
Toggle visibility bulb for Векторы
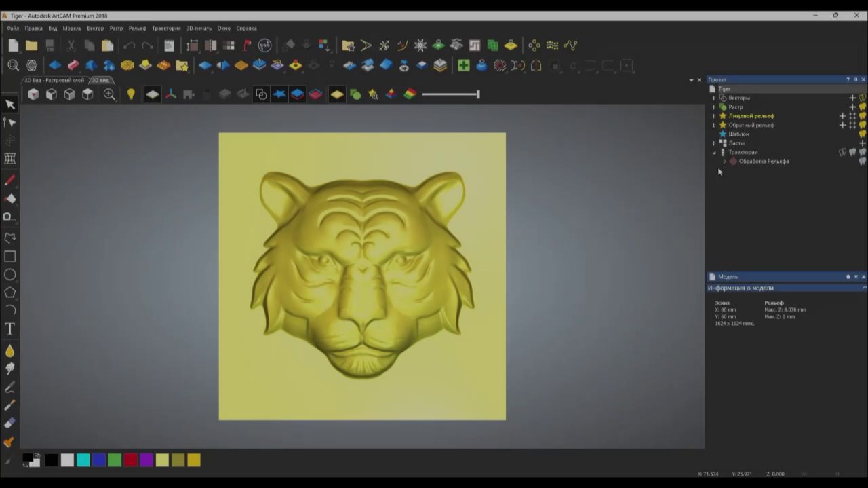(x=863, y=98)
